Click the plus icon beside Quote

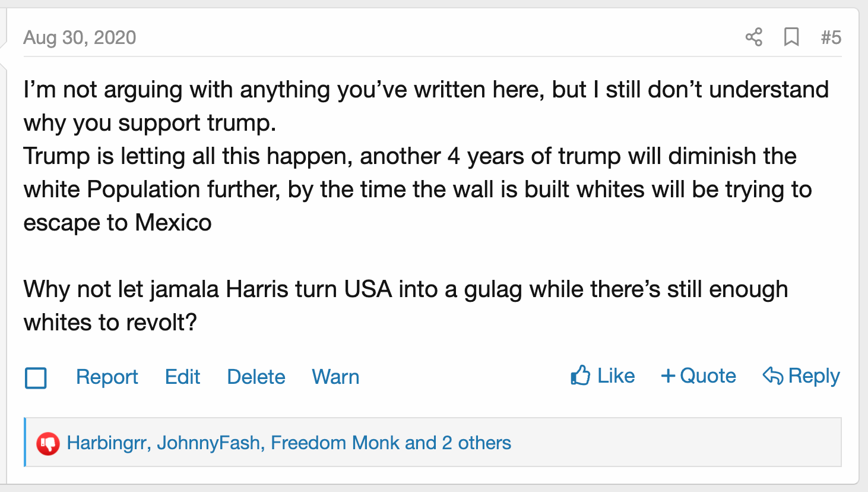click(x=668, y=376)
